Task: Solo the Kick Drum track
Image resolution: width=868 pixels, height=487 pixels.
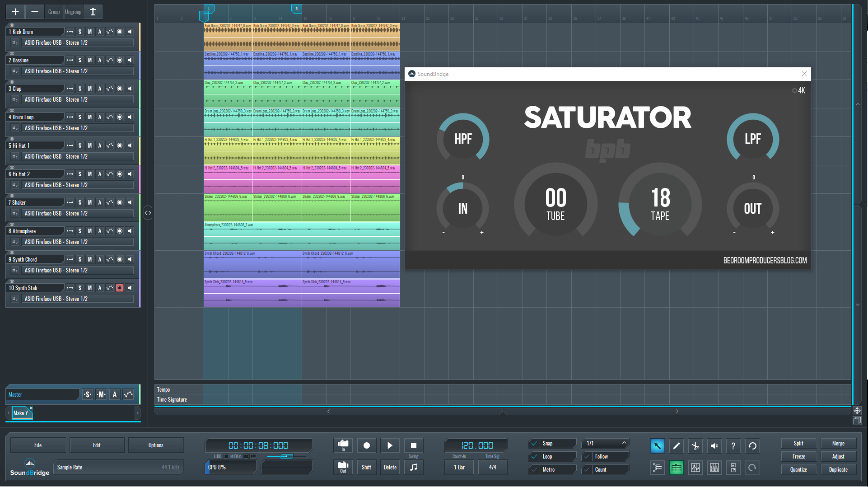Action: pyautogui.click(x=80, y=32)
